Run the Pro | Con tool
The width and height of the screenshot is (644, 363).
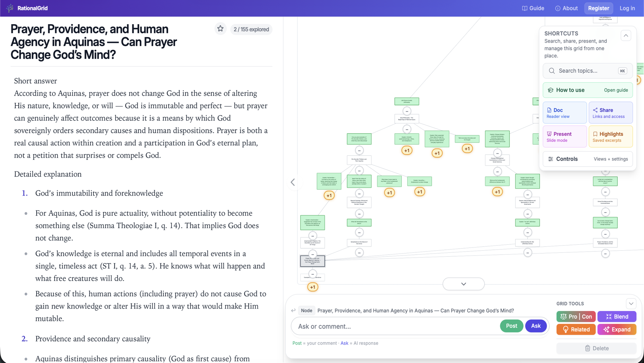(x=576, y=317)
